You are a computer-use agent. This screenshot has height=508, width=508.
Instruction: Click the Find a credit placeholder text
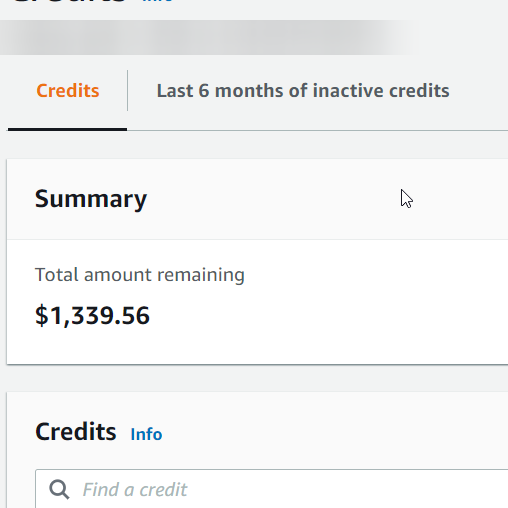coord(135,490)
